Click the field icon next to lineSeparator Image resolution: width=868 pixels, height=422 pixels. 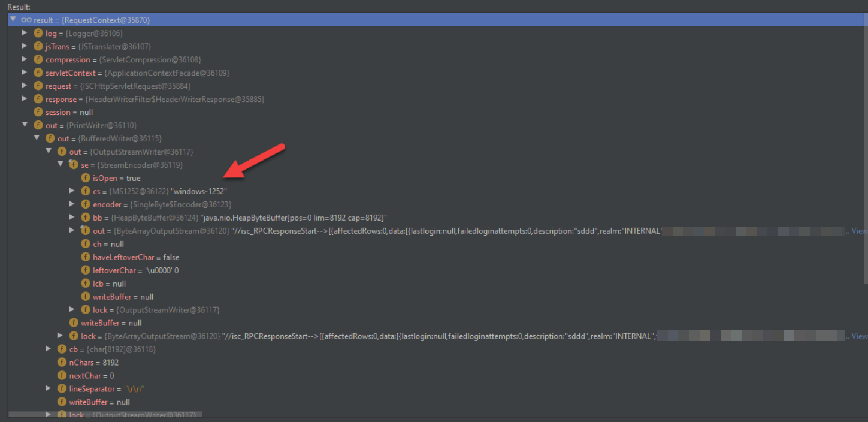click(62, 389)
